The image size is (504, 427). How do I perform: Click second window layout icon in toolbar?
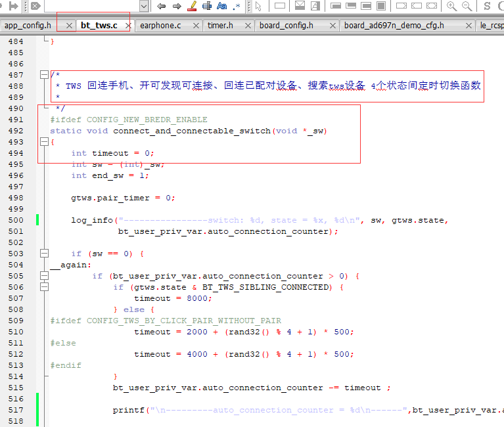click(x=351, y=6)
